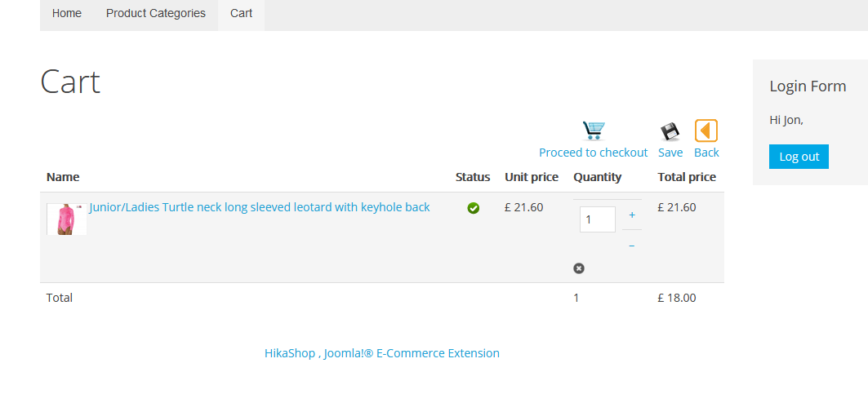Click the Login Form heading
Viewport: 868px width, 394px height.
pos(808,86)
